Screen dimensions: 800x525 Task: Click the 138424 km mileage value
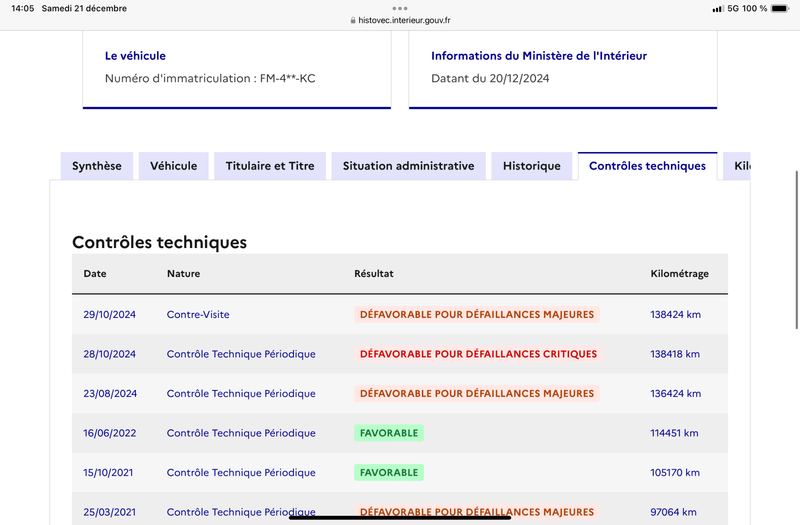pos(676,314)
